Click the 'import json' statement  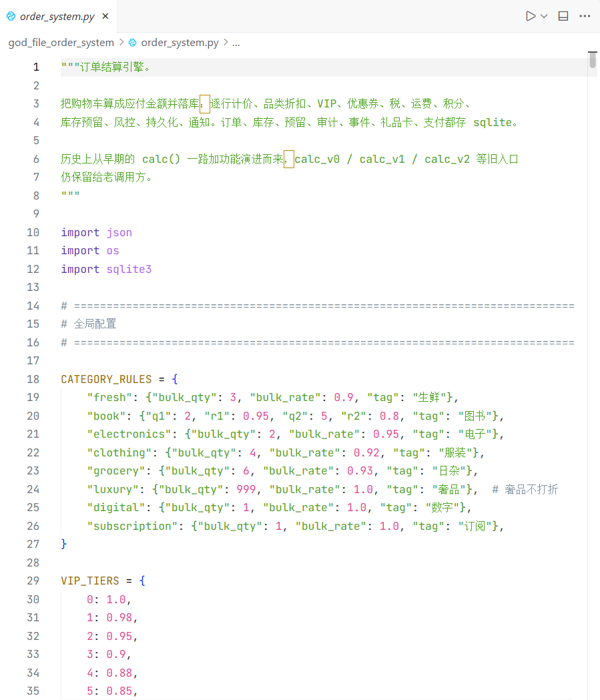point(96,233)
